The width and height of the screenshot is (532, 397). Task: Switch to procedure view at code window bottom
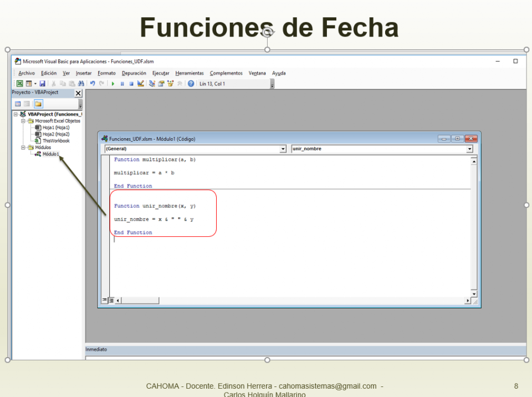pyautogui.click(x=104, y=300)
